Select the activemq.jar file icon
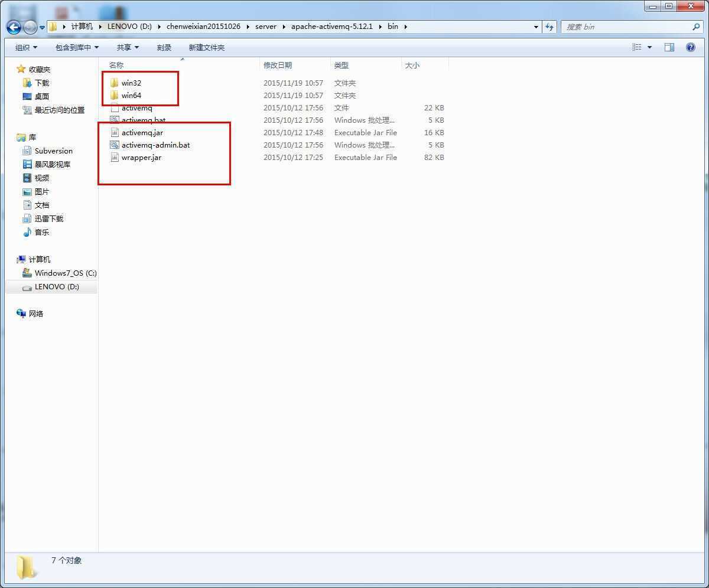The width and height of the screenshot is (709, 588). [x=115, y=132]
